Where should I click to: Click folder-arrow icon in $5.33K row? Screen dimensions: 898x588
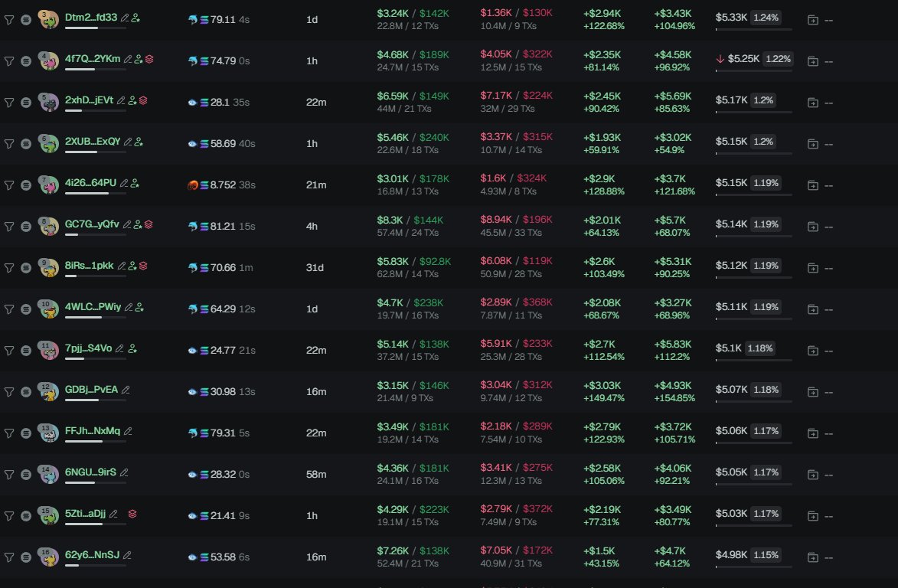(x=813, y=20)
